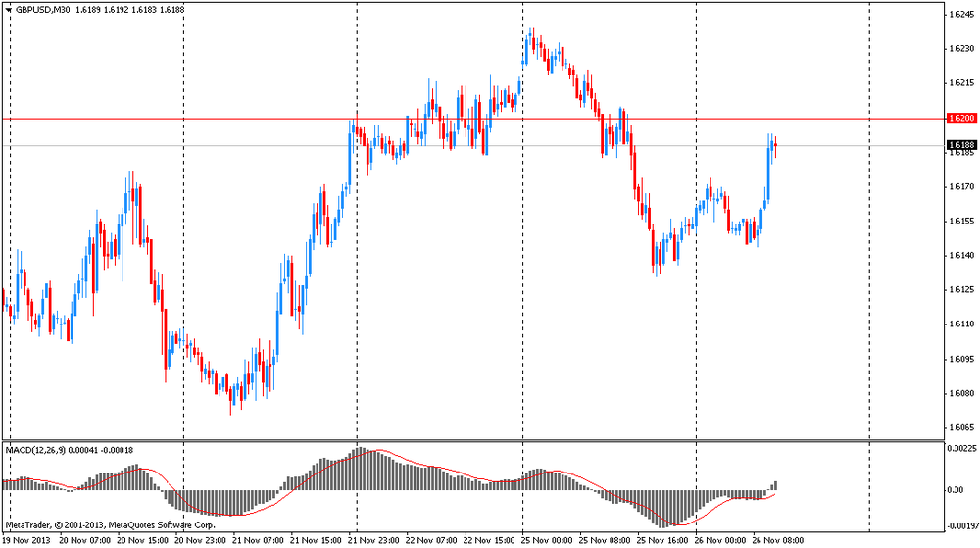This screenshot has height=548, width=980.
Task: Click the black 1.6188 current price tag
Action: click(961, 145)
